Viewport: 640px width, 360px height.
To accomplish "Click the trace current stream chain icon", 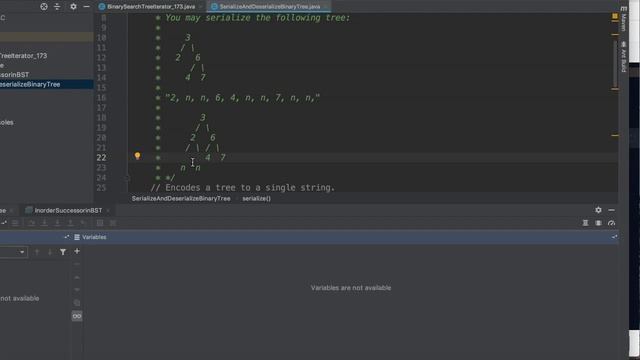I will coord(113,223).
